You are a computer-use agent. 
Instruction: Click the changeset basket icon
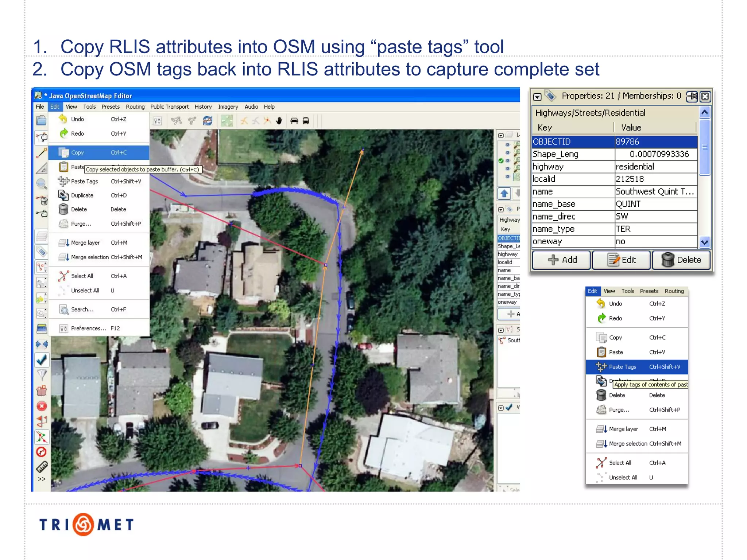click(x=42, y=390)
